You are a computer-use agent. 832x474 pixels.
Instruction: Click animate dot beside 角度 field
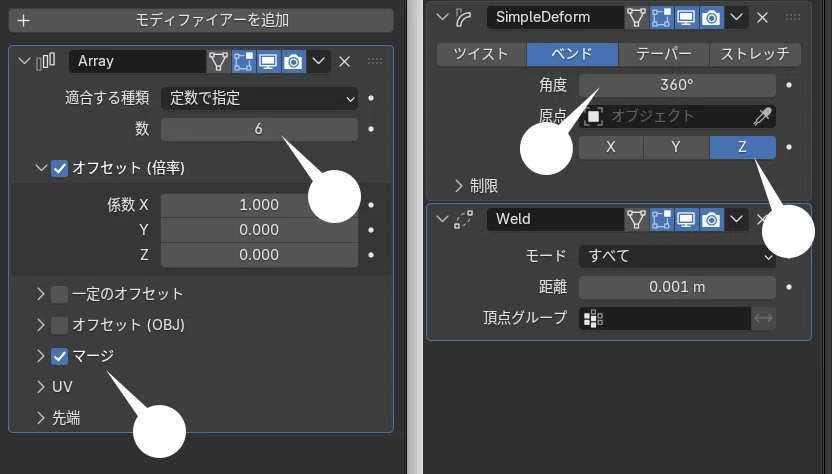coord(789,85)
